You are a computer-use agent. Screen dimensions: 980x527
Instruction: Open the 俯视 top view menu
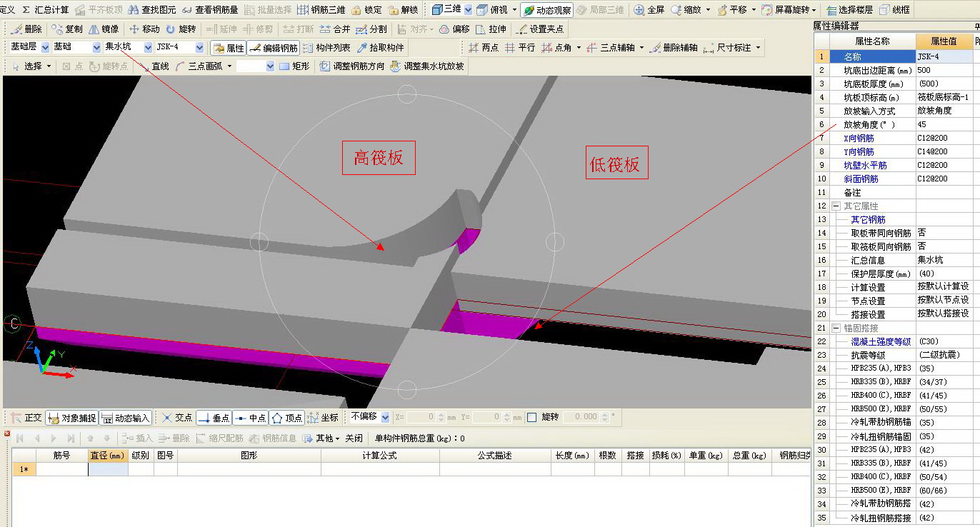[x=496, y=10]
